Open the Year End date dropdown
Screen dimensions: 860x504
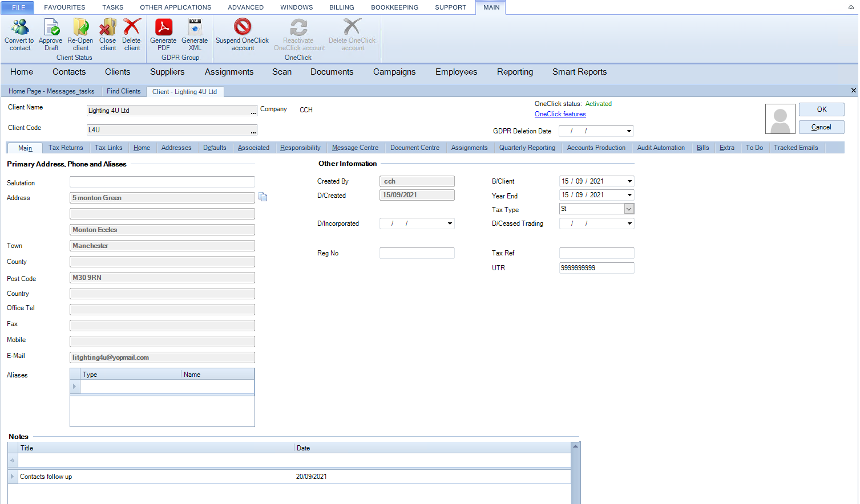click(x=629, y=195)
